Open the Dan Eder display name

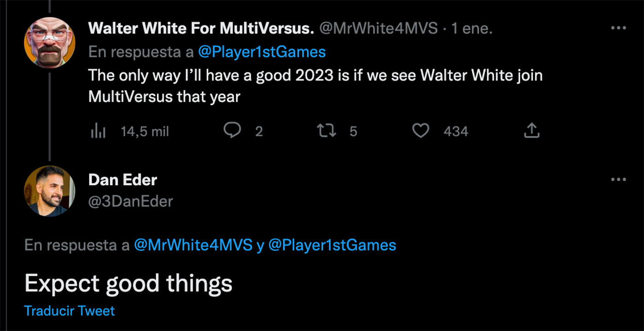click(122, 180)
